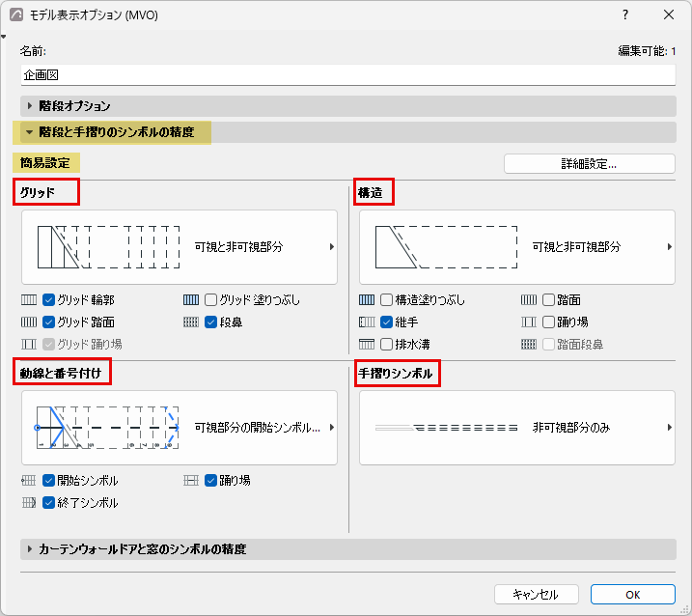Click the 構造塗りつぶし icon

(367, 300)
